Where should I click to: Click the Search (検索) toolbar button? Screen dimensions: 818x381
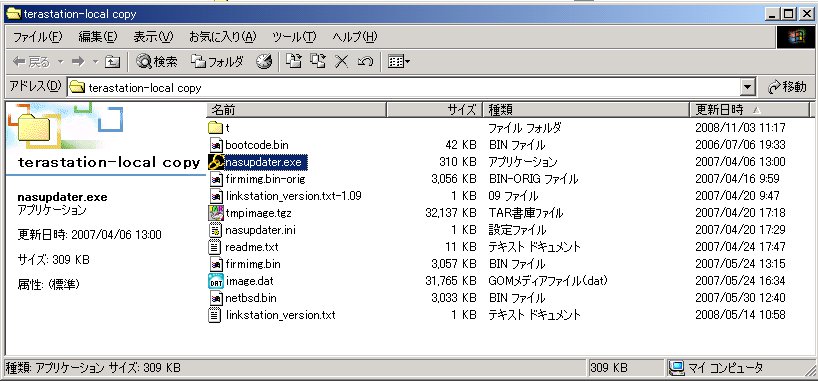point(156,62)
